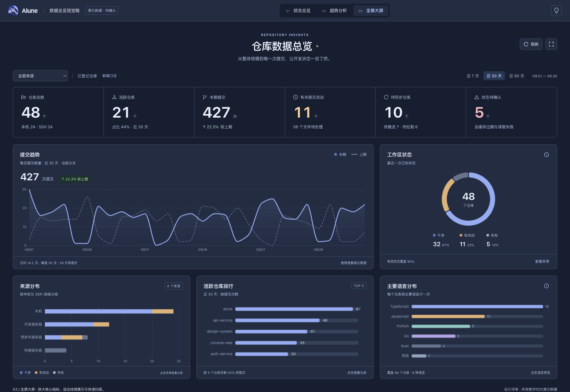Toggle the 未知 legend under donut chart
The height and width of the screenshot is (392, 570).
pos(492,236)
